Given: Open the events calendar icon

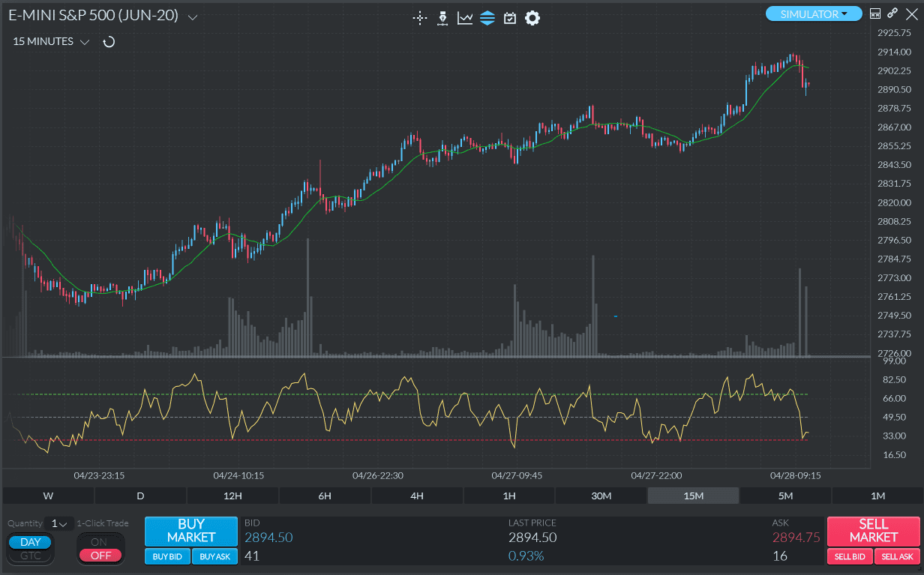Looking at the screenshot, I should point(510,18).
